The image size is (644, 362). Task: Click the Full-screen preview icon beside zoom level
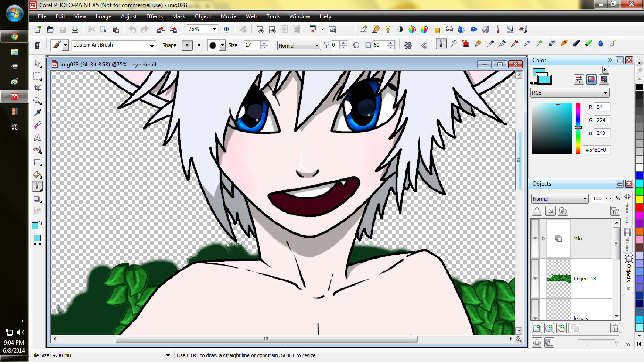(x=226, y=29)
